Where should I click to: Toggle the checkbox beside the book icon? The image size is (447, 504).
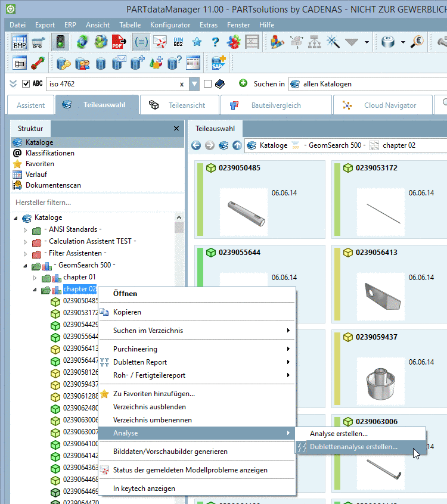[207, 84]
